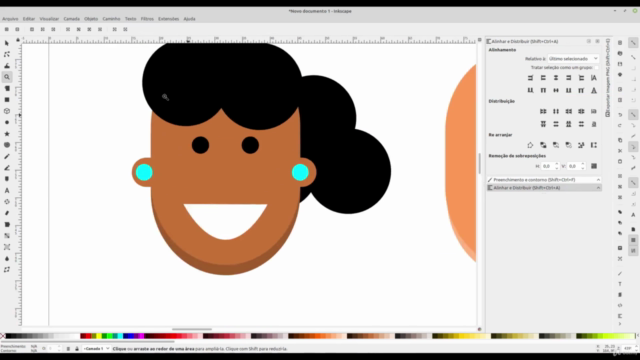This screenshot has width=640, height=360.
Task: Open the Relativo à dropdown
Action: pyautogui.click(x=573, y=59)
